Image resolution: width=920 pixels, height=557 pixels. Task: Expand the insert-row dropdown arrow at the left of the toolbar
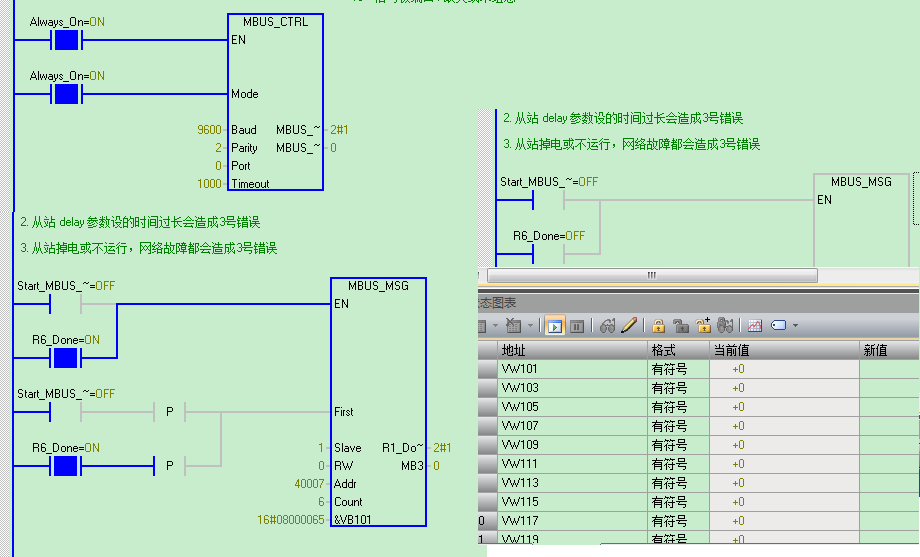495,326
